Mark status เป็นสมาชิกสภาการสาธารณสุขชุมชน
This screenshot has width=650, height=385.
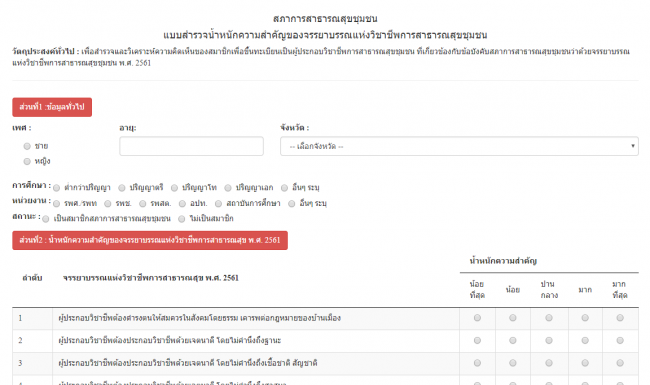[x=46, y=219]
